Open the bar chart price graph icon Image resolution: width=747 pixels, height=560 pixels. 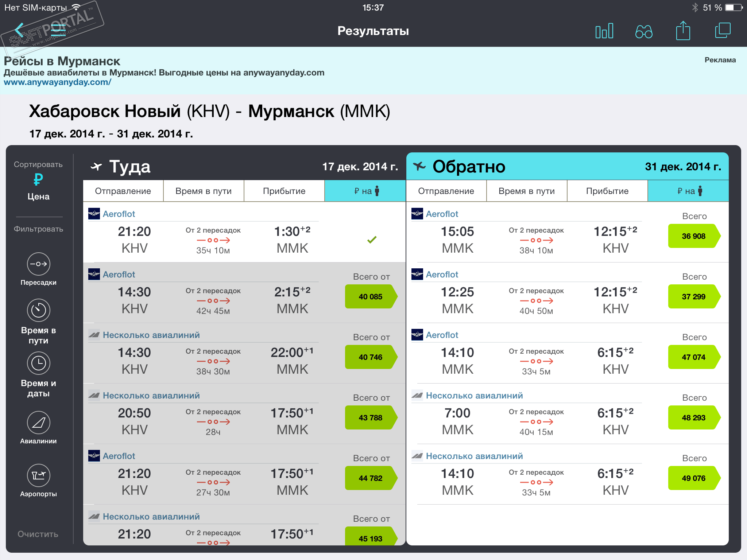coord(604,31)
